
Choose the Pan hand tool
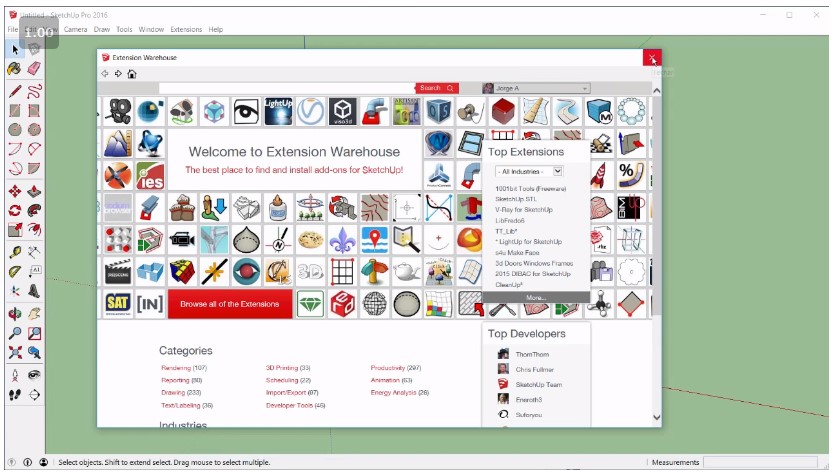pos(34,314)
